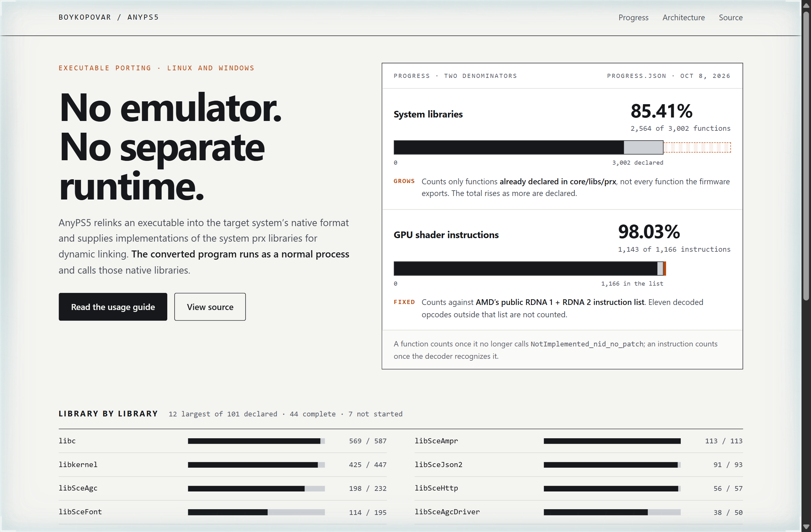The image size is (811, 532).
Task: Click the page scrollbar thumb
Action: 806,157
